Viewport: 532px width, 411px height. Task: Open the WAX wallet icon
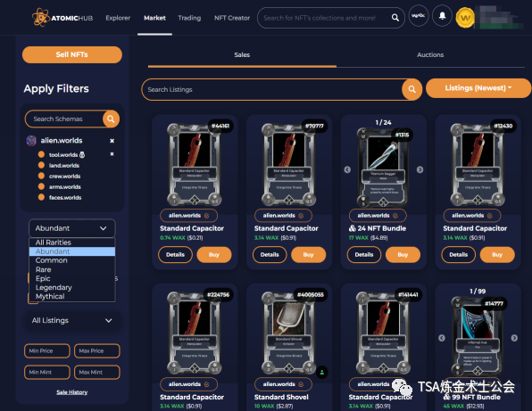419,15
